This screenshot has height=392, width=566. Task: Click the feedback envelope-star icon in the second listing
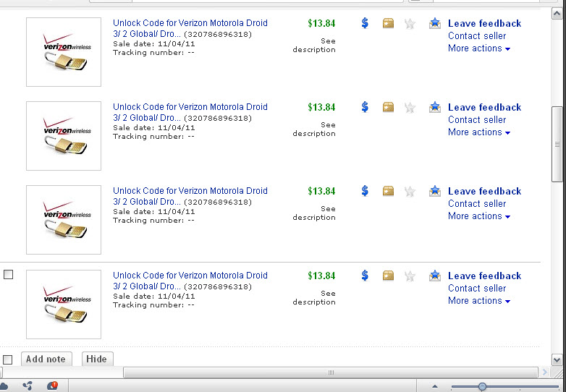[x=435, y=107]
